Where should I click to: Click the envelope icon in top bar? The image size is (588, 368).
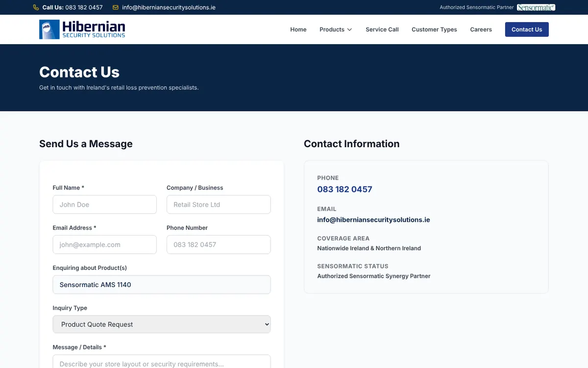[x=116, y=7]
